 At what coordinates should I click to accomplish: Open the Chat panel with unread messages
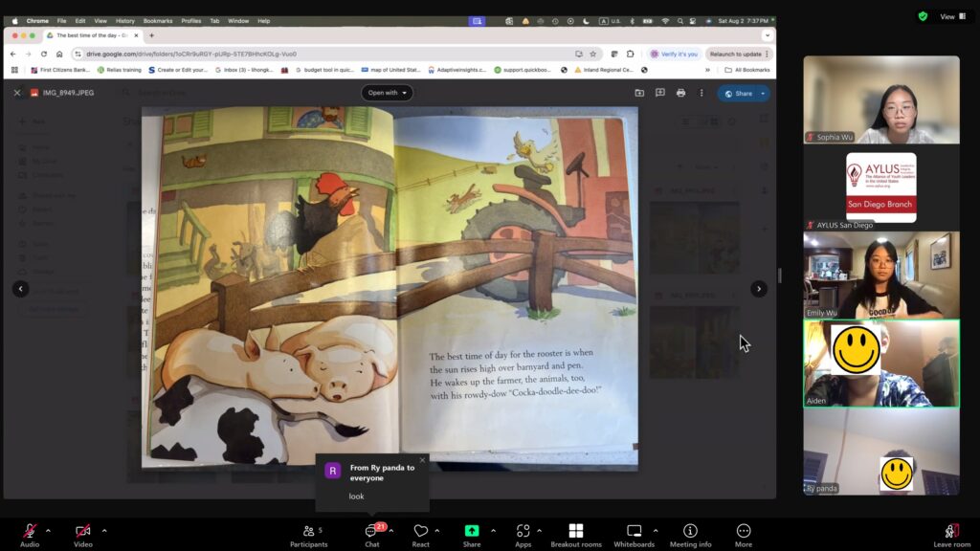371,531
